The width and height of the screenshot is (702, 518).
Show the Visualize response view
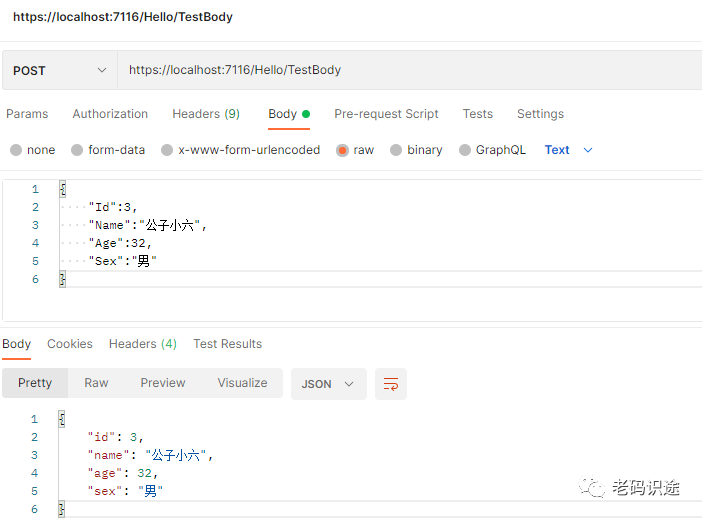coord(242,383)
